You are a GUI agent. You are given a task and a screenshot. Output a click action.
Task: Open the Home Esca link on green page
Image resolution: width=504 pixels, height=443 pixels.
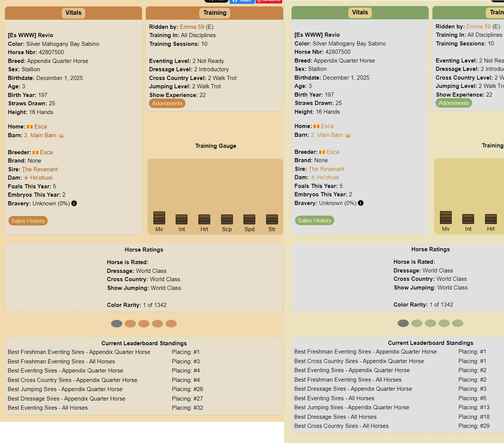(327, 126)
